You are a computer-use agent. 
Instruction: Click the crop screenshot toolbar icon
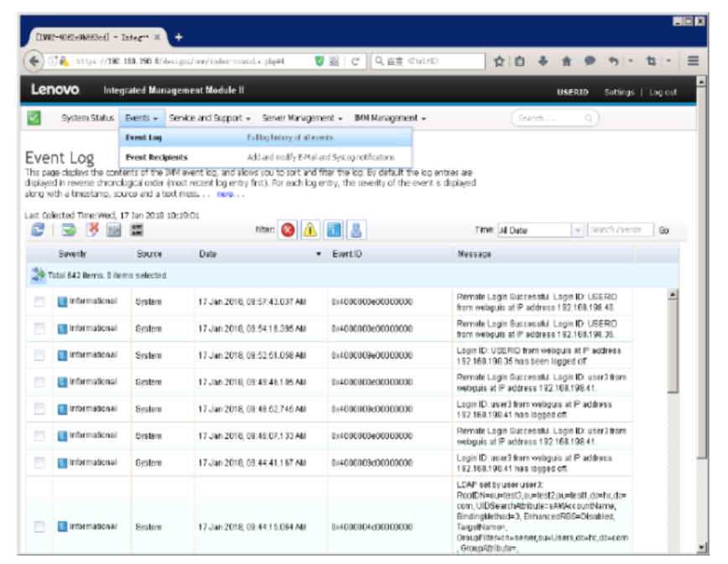pyautogui.click(x=651, y=61)
